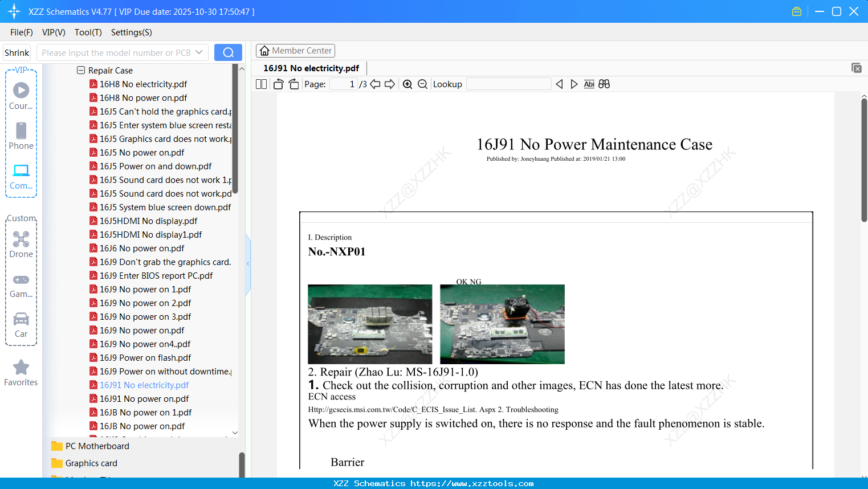The image size is (868, 489).
Task: Open 16J5 Enter system blue screen file
Action: click(161, 125)
